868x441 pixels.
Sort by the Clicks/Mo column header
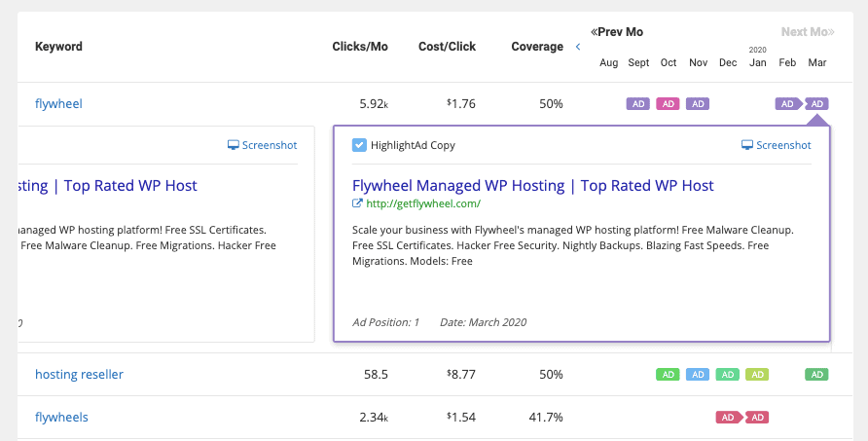pyautogui.click(x=360, y=47)
